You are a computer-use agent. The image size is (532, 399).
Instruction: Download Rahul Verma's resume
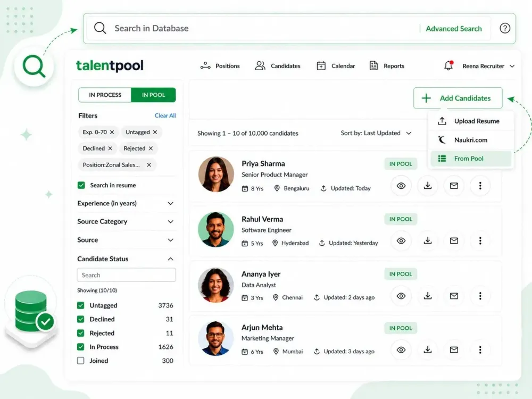(428, 241)
